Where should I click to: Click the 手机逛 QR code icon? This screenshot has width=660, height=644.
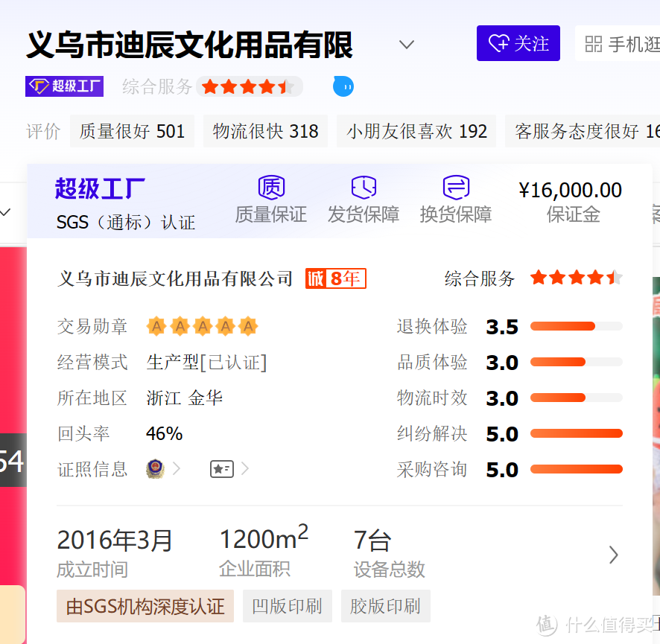coord(593,44)
